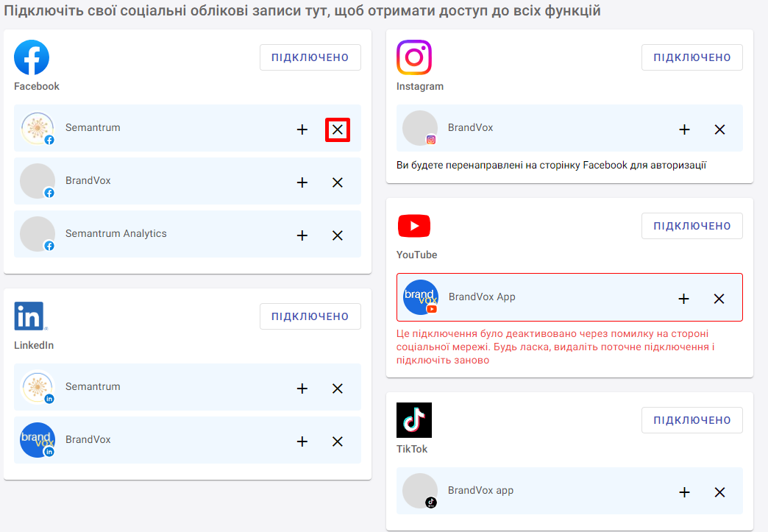Click plus icon on Facebook BrandVox row
Screen dimensions: 768x532
[x=302, y=182]
